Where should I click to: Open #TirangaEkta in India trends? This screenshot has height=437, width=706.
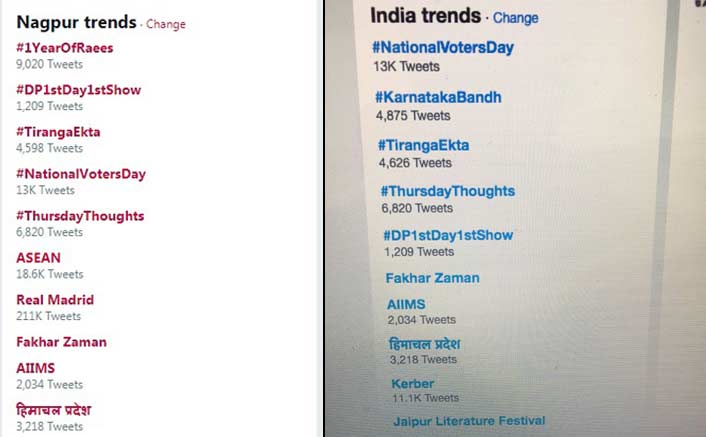click(423, 145)
